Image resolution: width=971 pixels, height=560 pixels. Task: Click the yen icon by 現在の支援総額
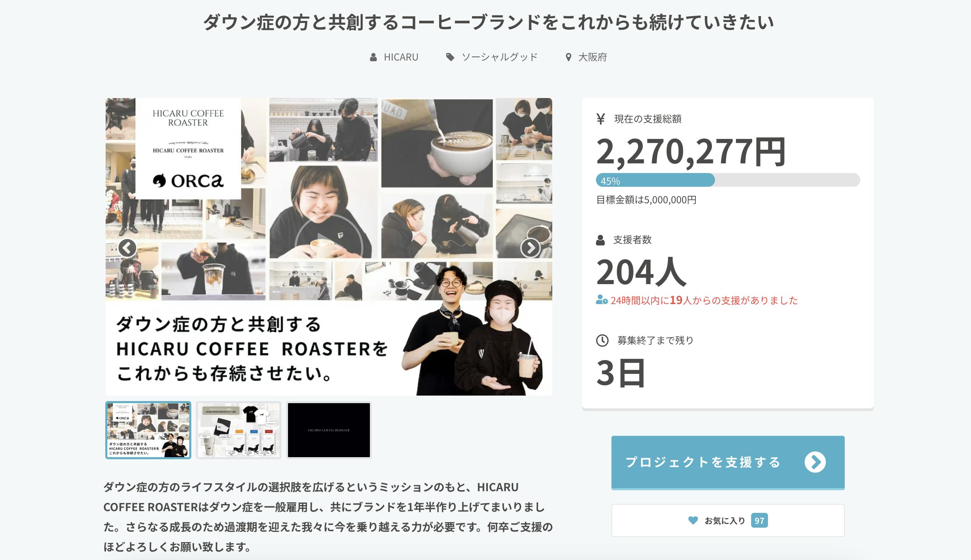[600, 119]
